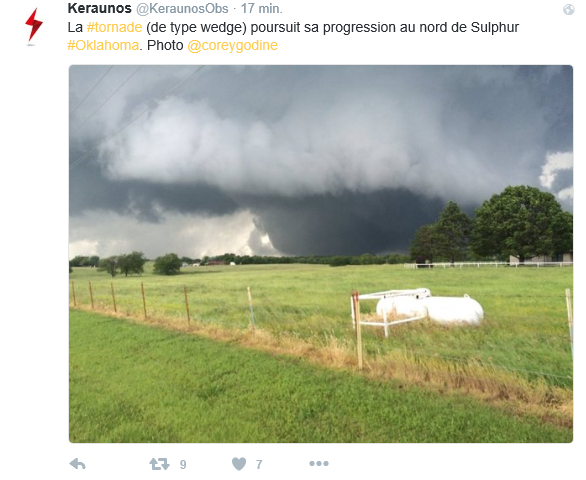Retweet using the retweet arrows icon

pos(159,464)
